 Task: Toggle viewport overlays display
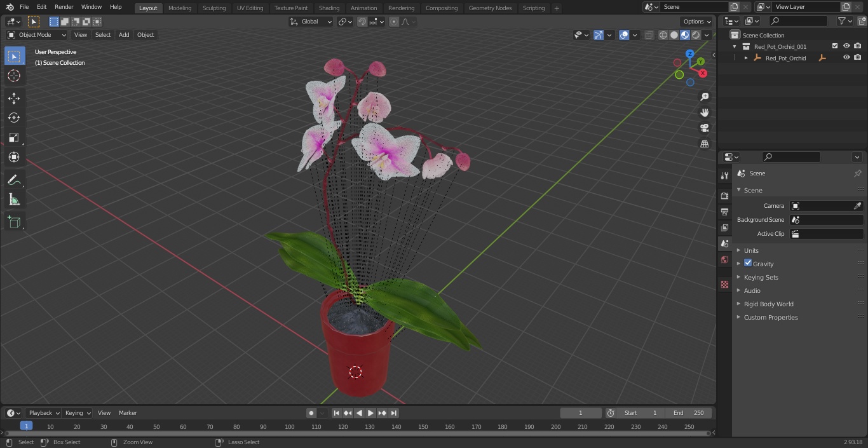pos(624,35)
